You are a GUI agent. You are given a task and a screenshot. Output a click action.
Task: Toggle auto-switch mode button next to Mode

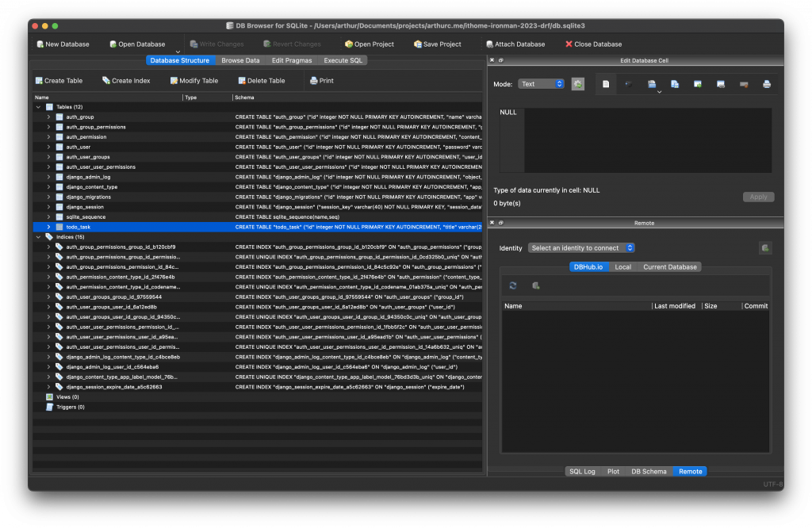[x=578, y=84]
